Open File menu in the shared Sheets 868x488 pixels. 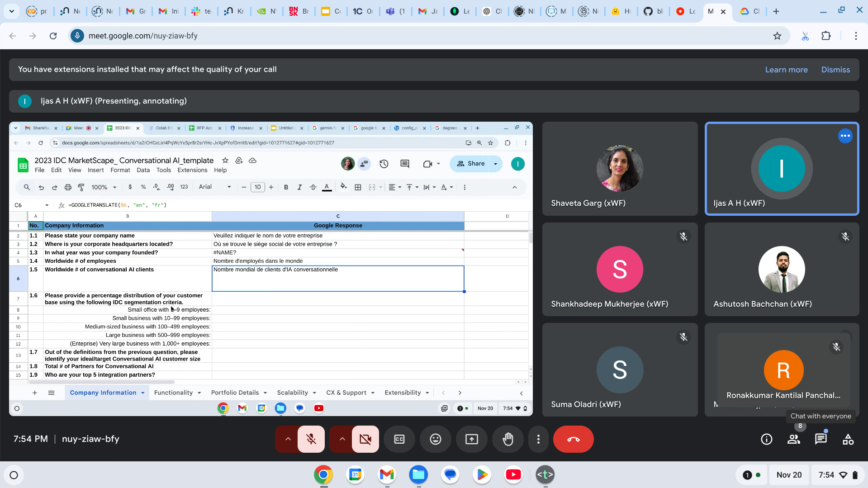[x=40, y=170]
